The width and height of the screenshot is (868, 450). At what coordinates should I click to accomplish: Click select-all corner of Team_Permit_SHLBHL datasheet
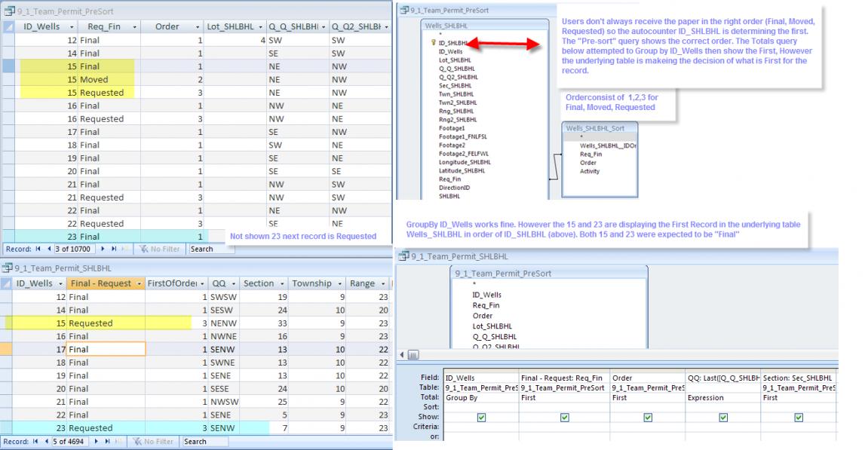pos(6,283)
